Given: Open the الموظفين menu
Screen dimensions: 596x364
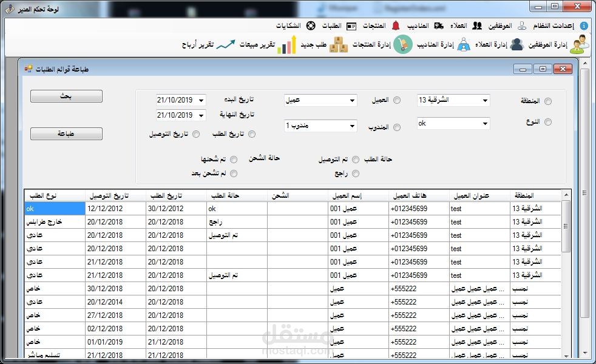Looking at the screenshot, I should [x=500, y=25].
